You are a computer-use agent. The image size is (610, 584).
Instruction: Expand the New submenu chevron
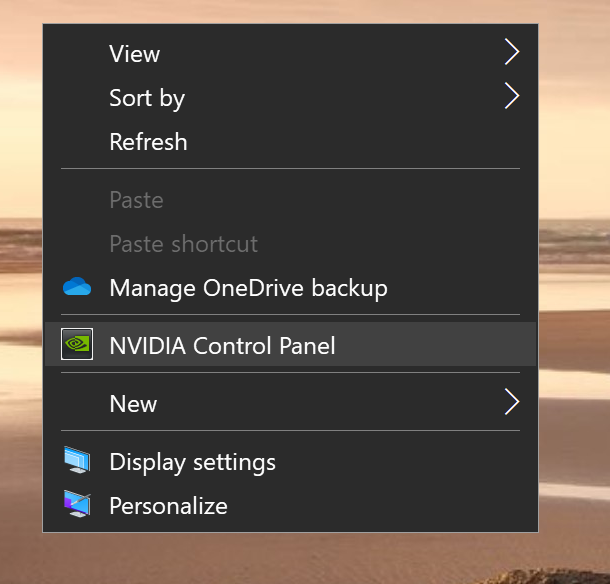pos(512,402)
